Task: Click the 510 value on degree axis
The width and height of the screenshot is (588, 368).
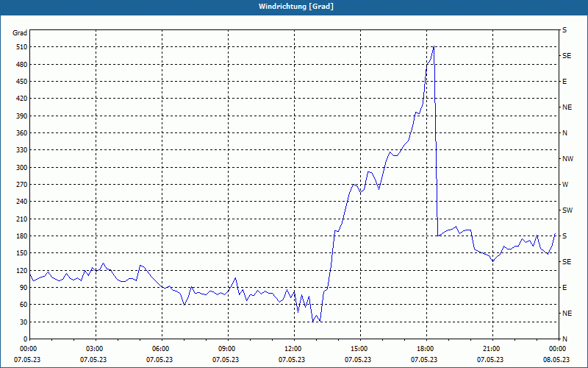Action: pos(22,47)
